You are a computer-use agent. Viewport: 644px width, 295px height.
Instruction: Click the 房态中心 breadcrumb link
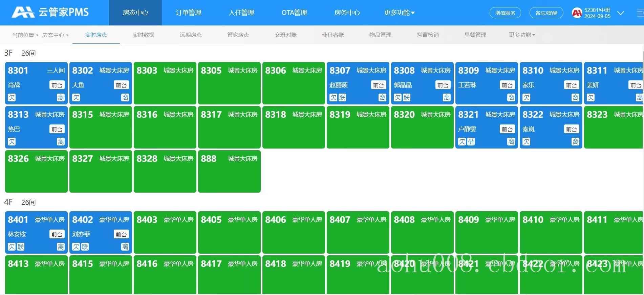(53, 35)
